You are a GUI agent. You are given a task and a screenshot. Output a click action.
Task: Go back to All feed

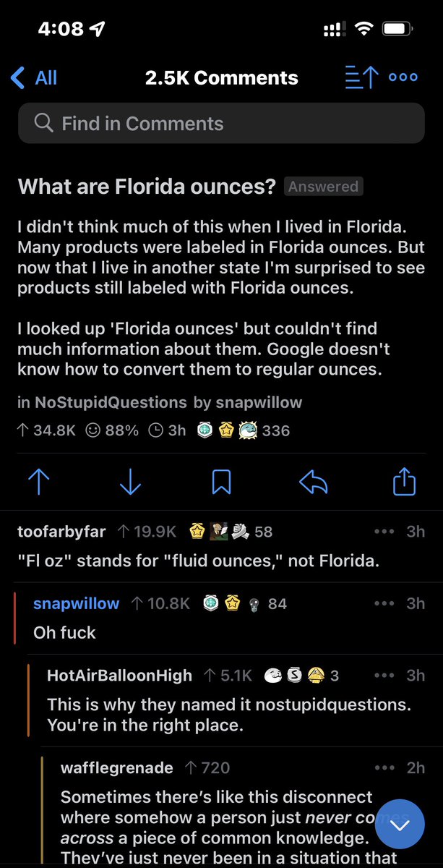[34, 78]
